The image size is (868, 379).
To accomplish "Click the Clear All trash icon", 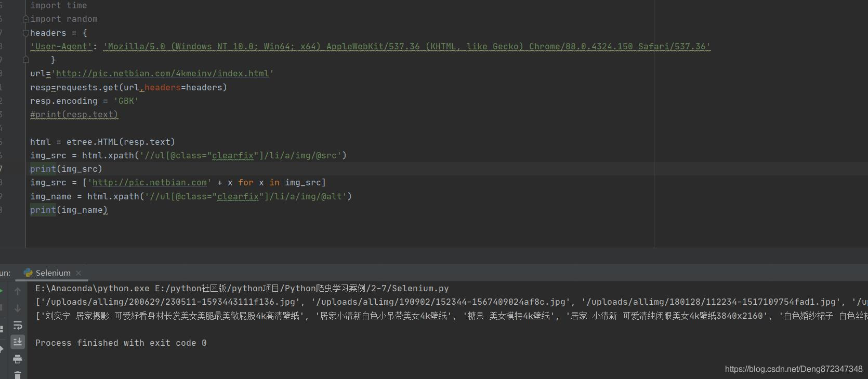I will coord(18,375).
